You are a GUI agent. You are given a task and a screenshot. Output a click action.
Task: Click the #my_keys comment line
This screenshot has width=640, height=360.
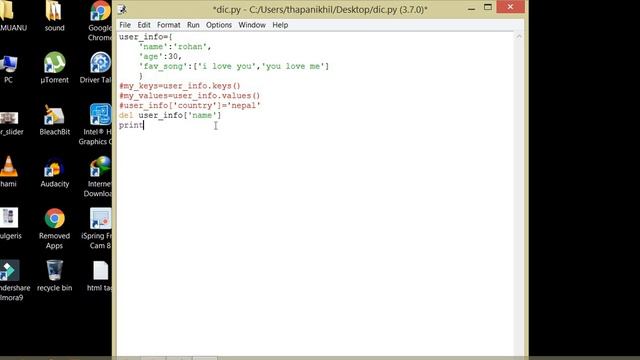point(180,86)
